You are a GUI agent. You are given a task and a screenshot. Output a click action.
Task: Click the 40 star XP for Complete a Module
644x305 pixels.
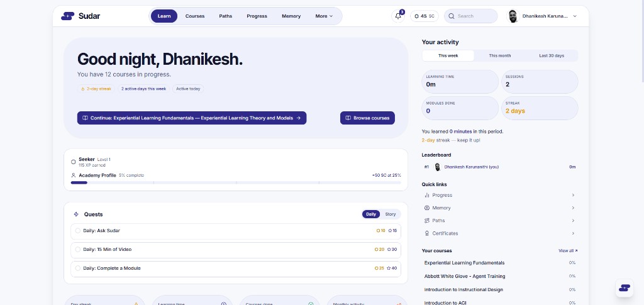point(392,269)
